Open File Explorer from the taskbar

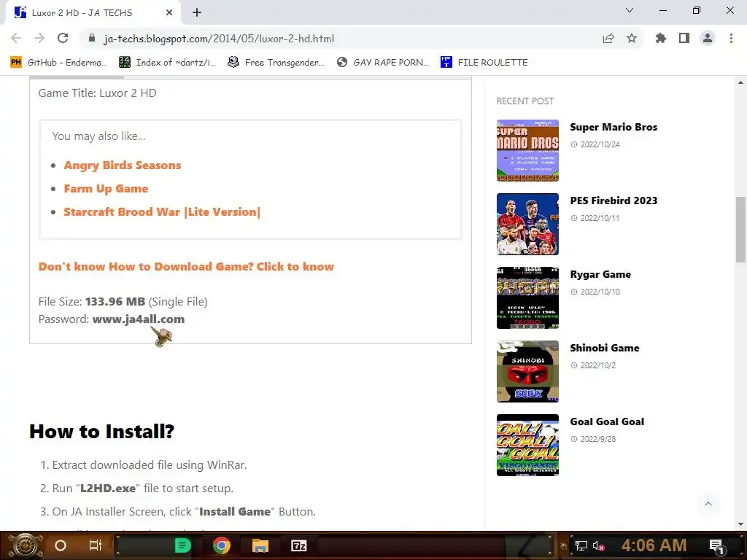[260, 545]
